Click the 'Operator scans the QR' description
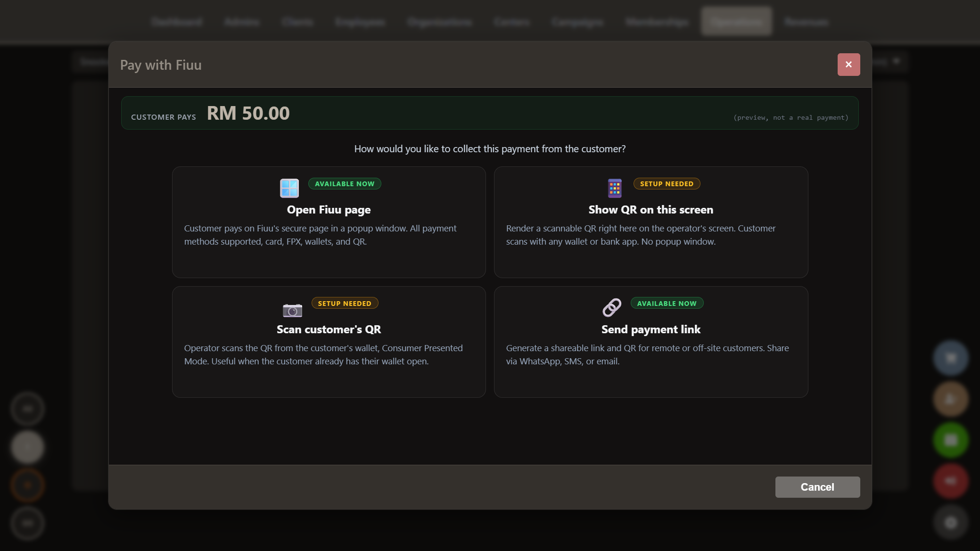This screenshot has width=980, height=551. pyautogui.click(x=323, y=354)
